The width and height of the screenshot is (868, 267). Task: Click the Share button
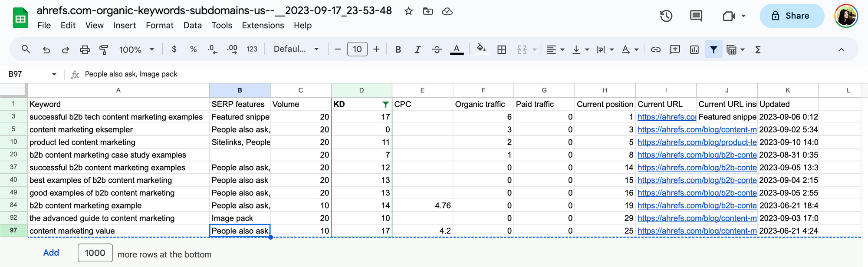click(x=792, y=16)
